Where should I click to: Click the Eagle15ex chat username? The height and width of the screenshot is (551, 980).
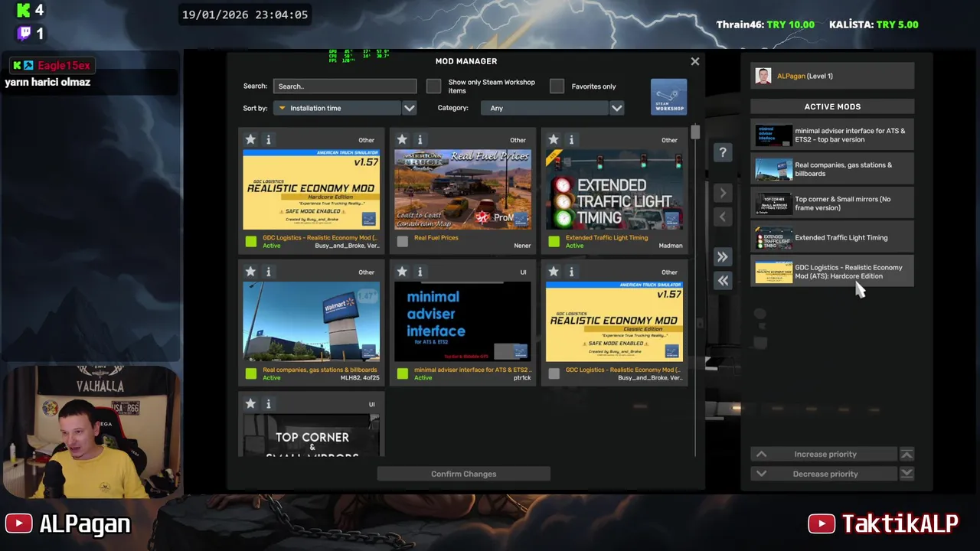[64, 66]
